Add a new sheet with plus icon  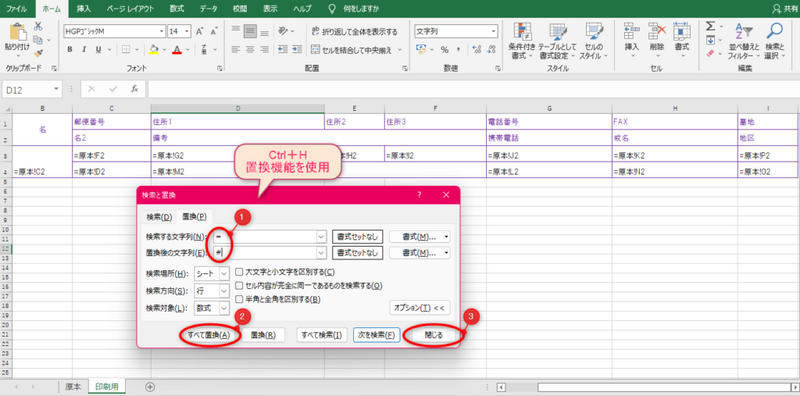point(149,387)
